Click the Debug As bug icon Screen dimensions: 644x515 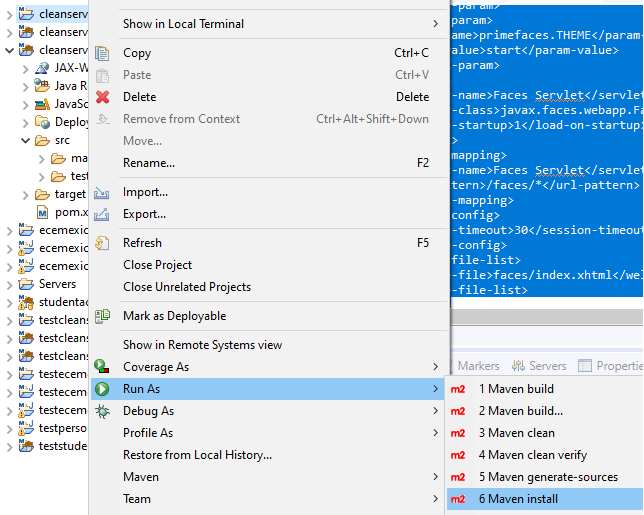102,411
